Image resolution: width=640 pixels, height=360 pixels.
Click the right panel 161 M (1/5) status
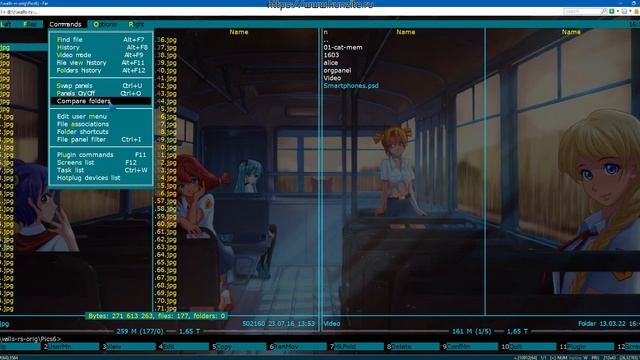pos(472,331)
